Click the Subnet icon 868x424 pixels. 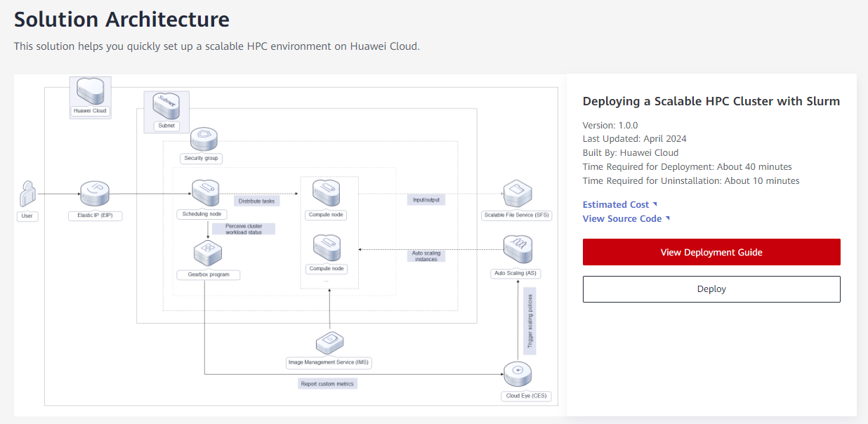166,106
